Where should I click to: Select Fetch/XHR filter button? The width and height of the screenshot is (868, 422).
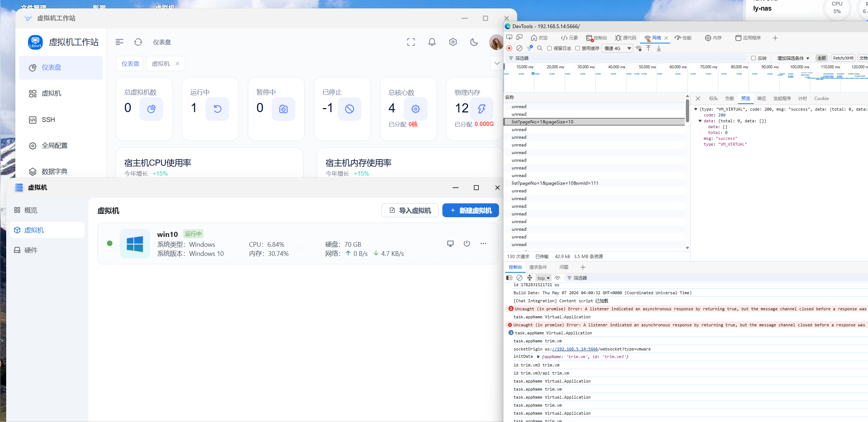pyautogui.click(x=843, y=58)
